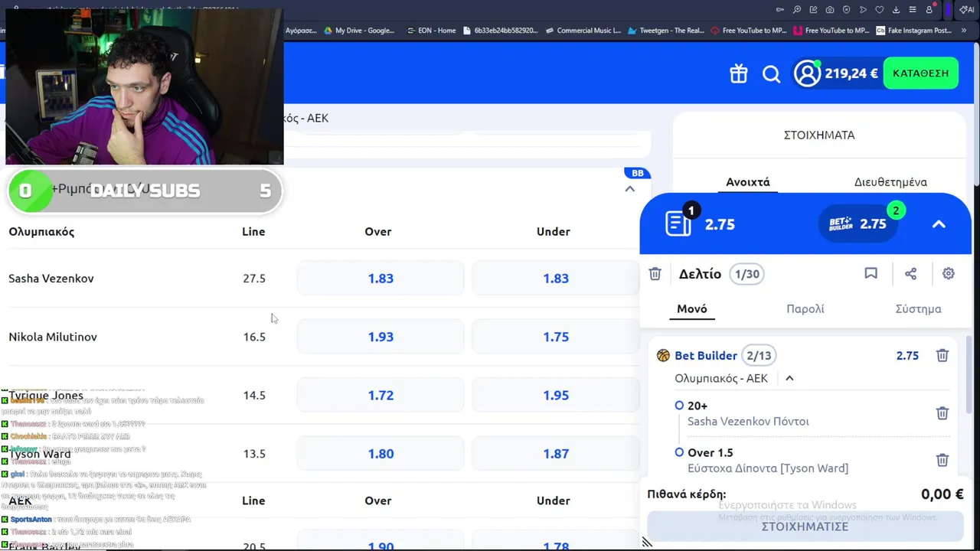Pick Tyson Ward Over 1.80
Viewport: 980px width, 551px height.
[381, 454]
